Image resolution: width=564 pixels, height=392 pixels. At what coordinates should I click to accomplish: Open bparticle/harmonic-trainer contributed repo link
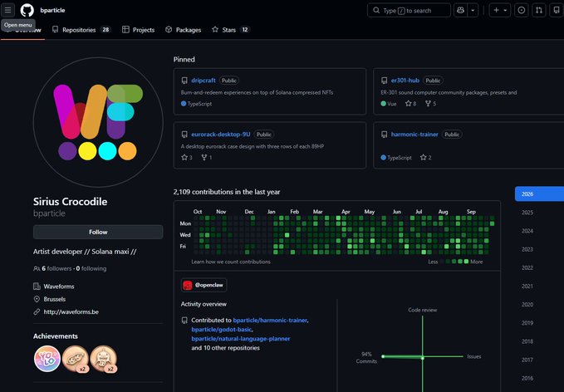click(270, 320)
